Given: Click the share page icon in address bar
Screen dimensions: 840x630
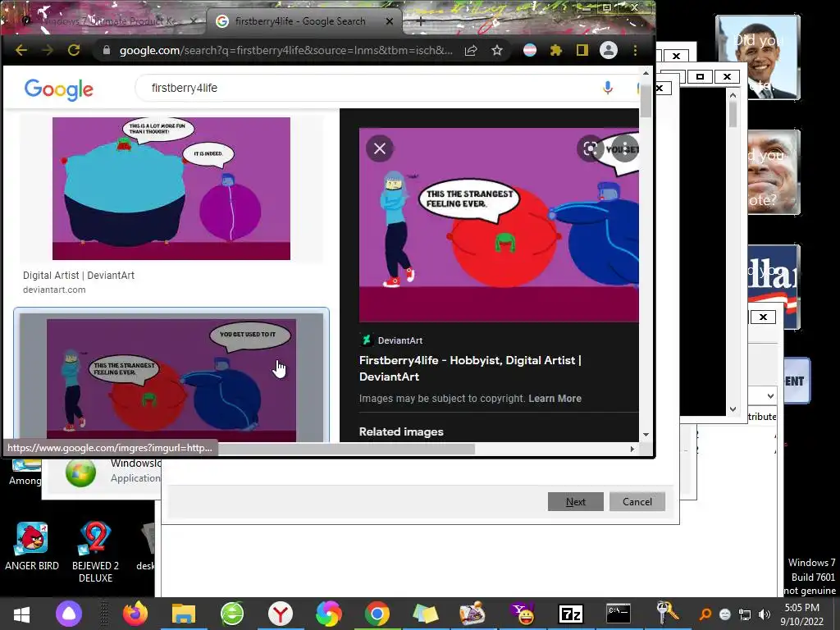Looking at the screenshot, I should 471,50.
